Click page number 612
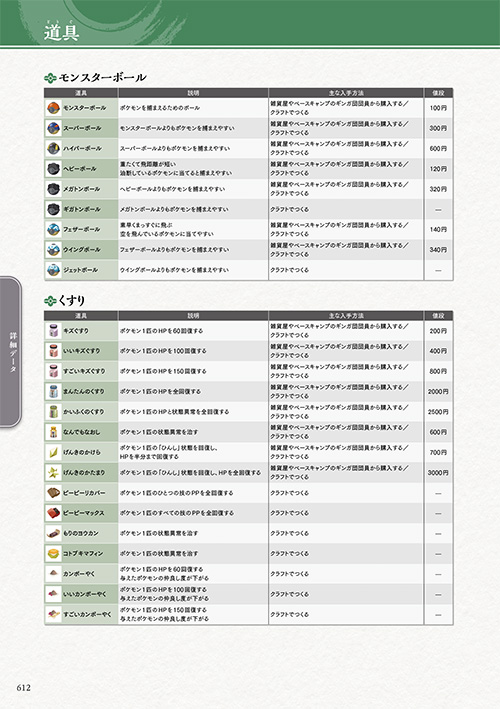Image resolution: width=500 pixels, height=709 pixels. pyautogui.click(x=24, y=687)
